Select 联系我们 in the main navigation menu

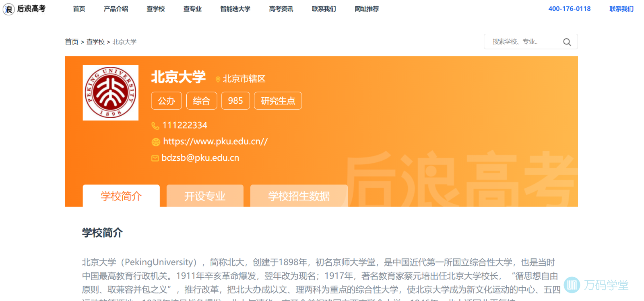(x=324, y=9)
